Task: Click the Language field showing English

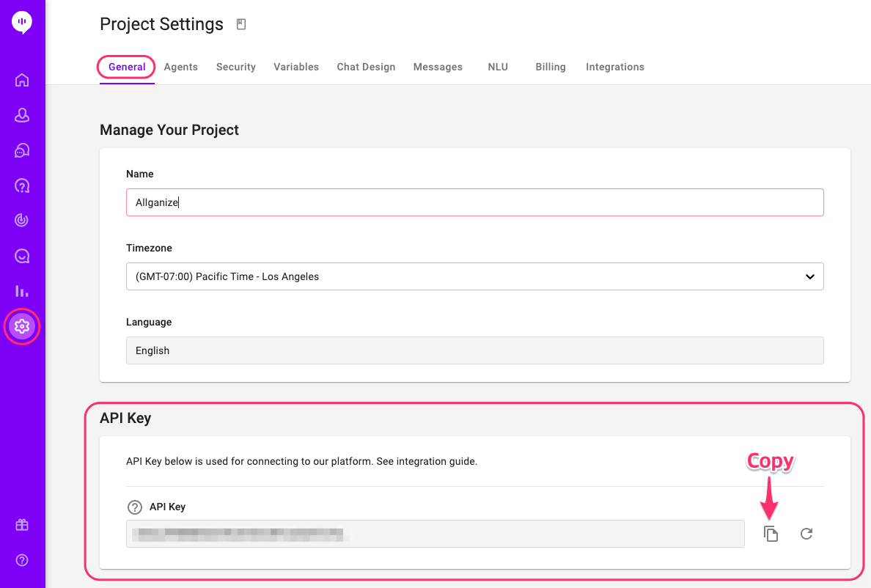Action: 475,350
